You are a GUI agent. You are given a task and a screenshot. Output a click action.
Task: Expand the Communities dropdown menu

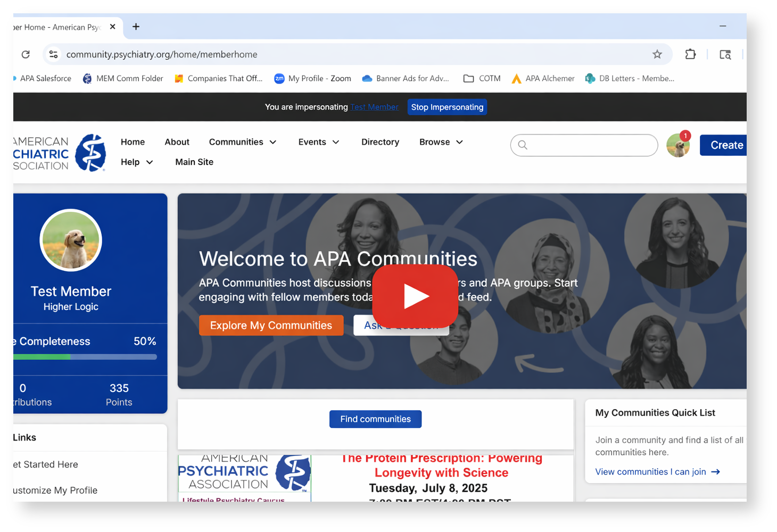(x=243, y=142)
